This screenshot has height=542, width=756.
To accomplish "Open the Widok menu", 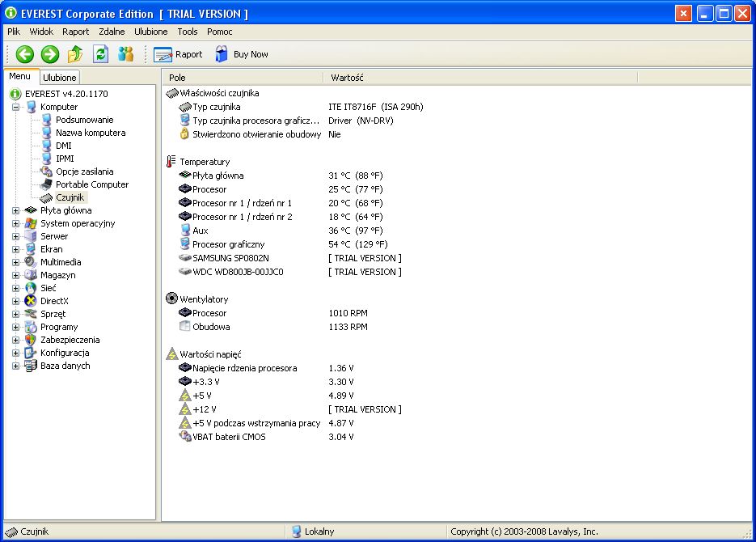I will pos(41,32).
